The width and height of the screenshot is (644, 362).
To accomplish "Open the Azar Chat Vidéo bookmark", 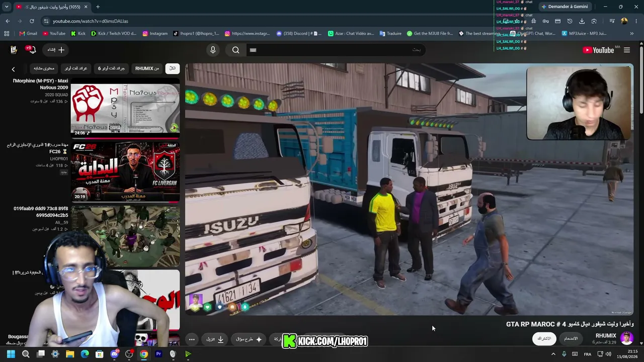I will [351, 34].
